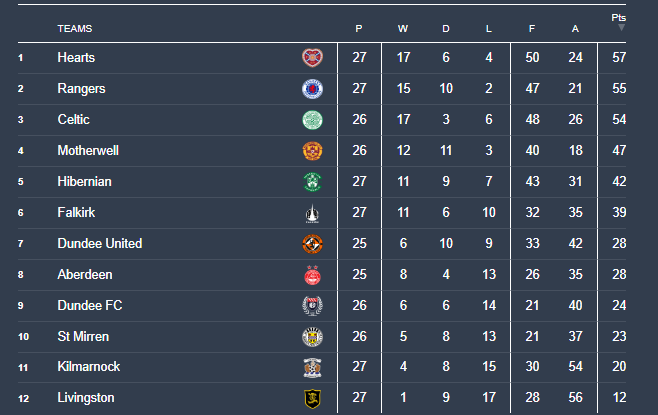Click the A goals against column header
This screenshot has height=415, width=658.
(x=575, y=28)
